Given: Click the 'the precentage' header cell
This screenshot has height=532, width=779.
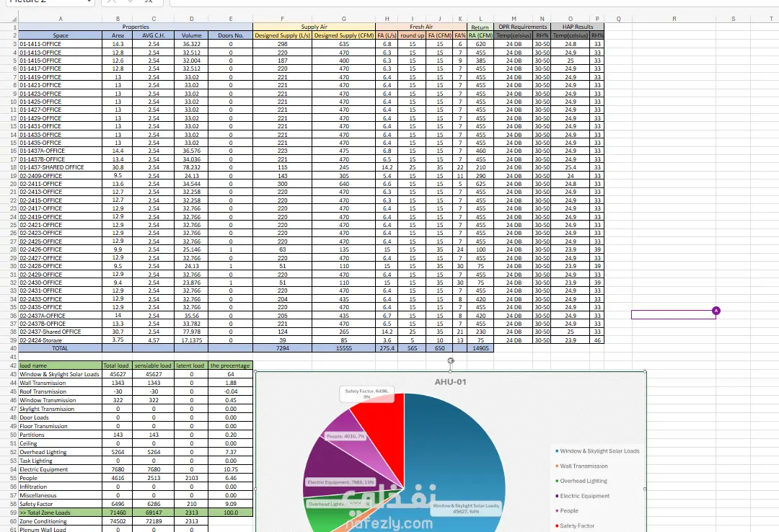Looking at the screenshot, I should (231, 365).
